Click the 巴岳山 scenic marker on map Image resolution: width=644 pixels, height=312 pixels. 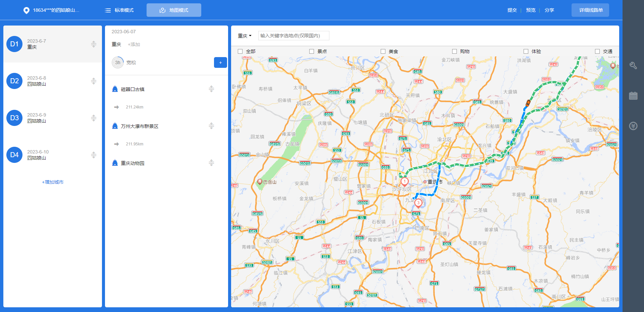coord(260,182)
